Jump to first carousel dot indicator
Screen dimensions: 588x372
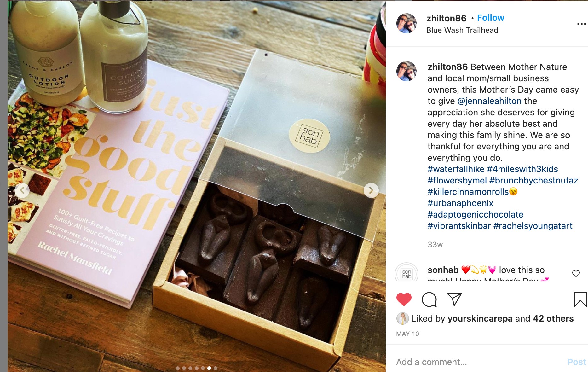pos(178,368)
